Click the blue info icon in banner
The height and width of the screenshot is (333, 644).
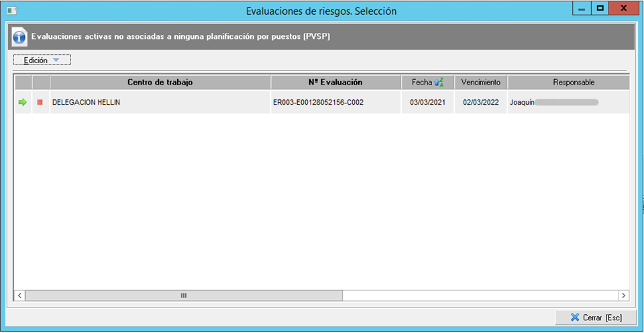[x=19, y=37]
